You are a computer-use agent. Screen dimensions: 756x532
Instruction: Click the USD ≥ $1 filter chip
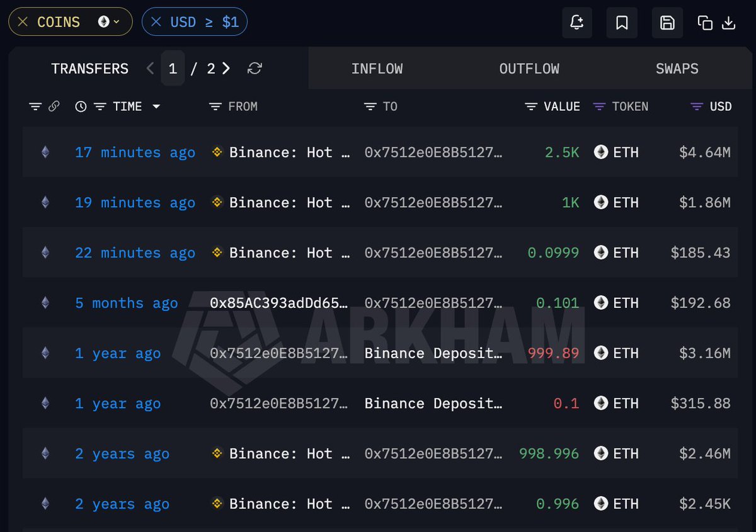[195, 22]
